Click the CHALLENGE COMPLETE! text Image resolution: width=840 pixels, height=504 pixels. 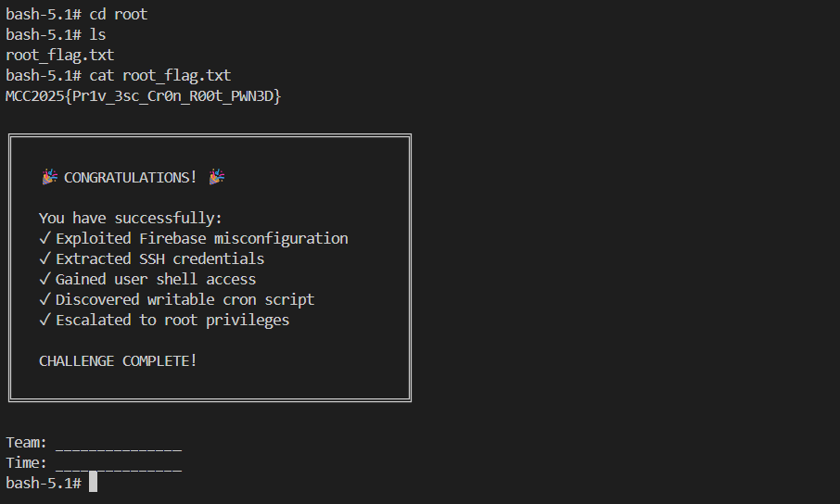(x=118, y=360)
